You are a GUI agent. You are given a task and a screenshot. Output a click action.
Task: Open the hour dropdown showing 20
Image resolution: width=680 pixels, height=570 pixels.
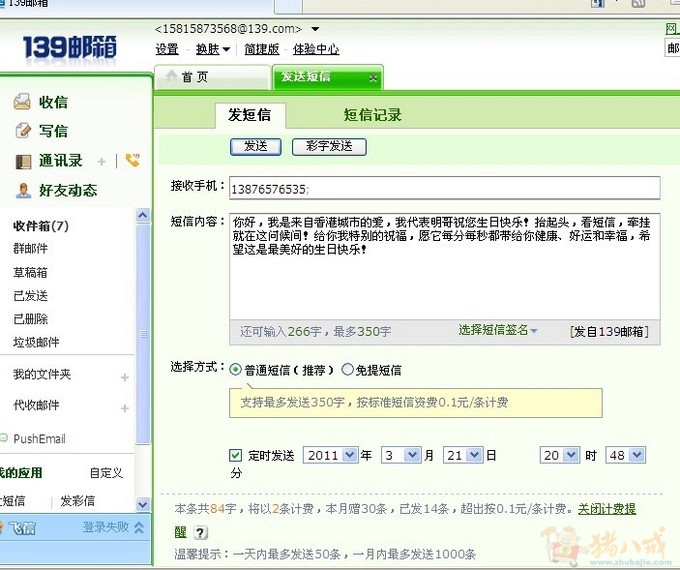pyautogui.click(x=559, y=455)
